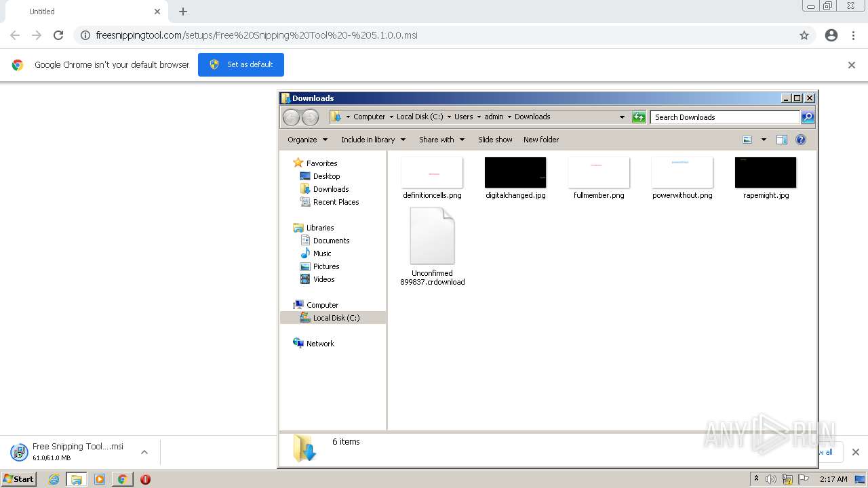868x488 pixels.
Task: Open Chrome three-dot menu
Action: coord(853,35)
